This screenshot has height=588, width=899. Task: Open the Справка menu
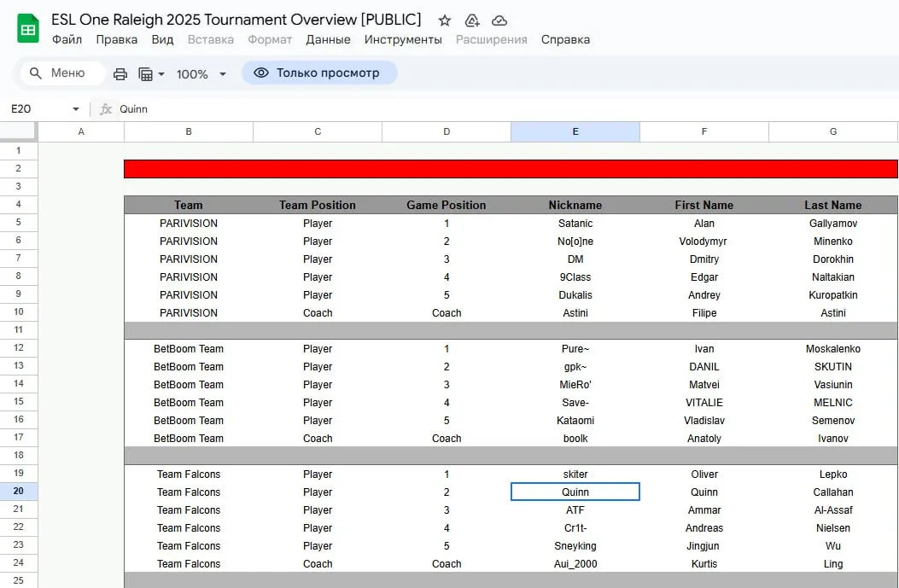(x=565, y=39)
